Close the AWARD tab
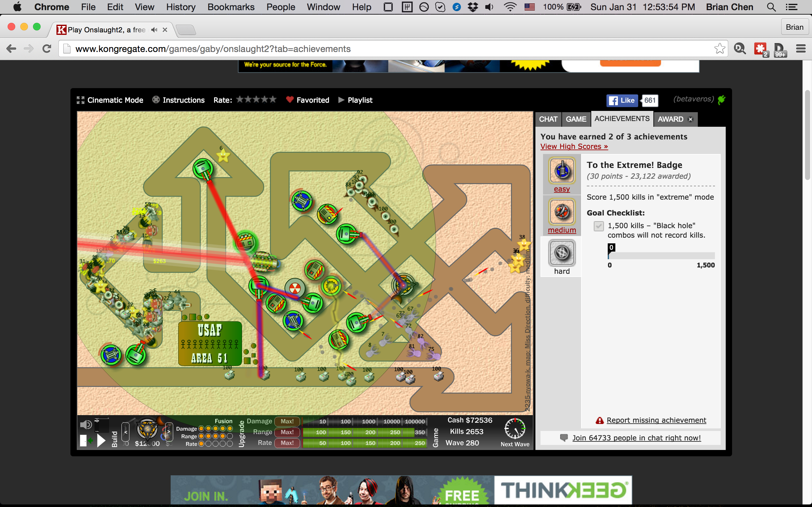Viewport: 812px width, 507px height. pos(690,119)
